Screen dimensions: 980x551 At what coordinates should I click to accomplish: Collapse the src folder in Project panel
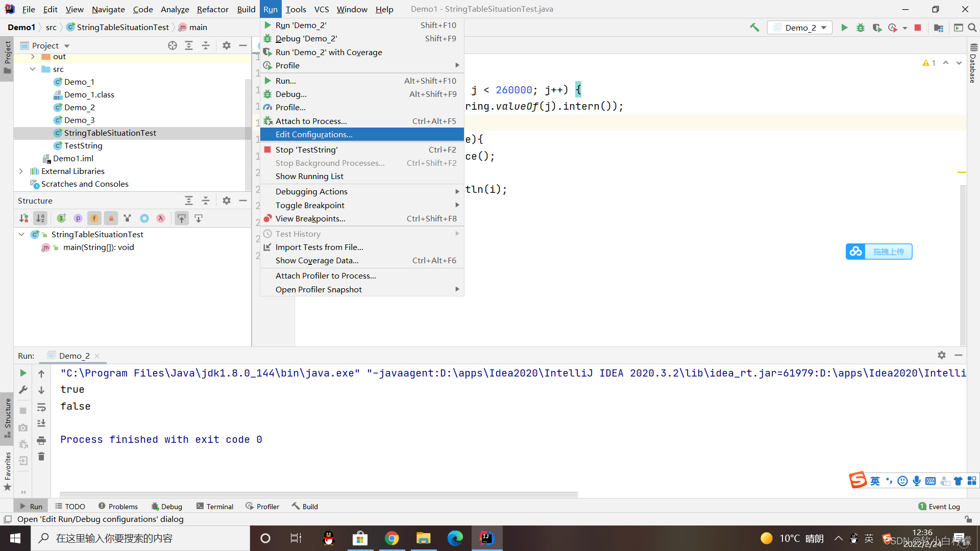tap(33, 69)
